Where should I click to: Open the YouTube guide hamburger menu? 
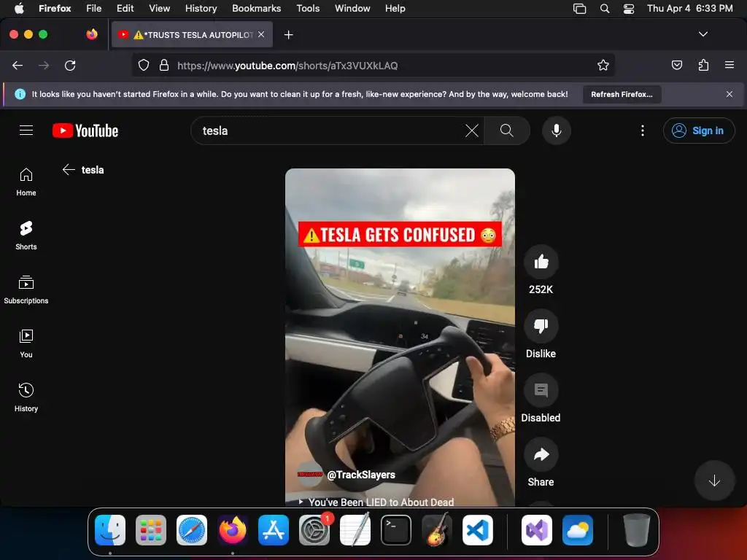coord(26,131)
